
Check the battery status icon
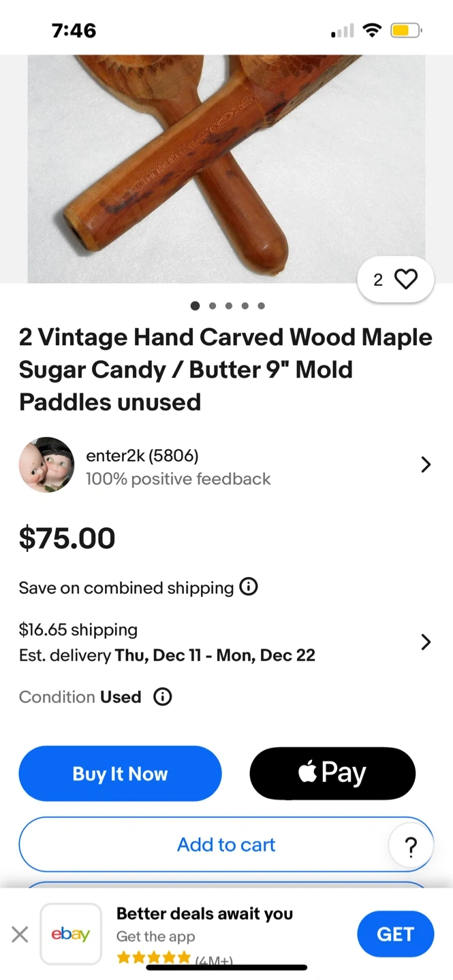[406, 31]
